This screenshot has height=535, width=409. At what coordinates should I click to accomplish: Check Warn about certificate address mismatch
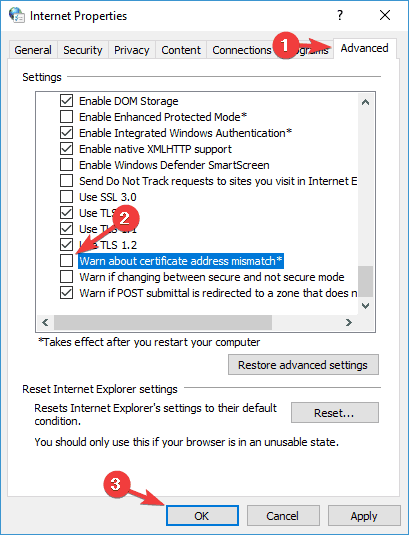click(66, 260)
